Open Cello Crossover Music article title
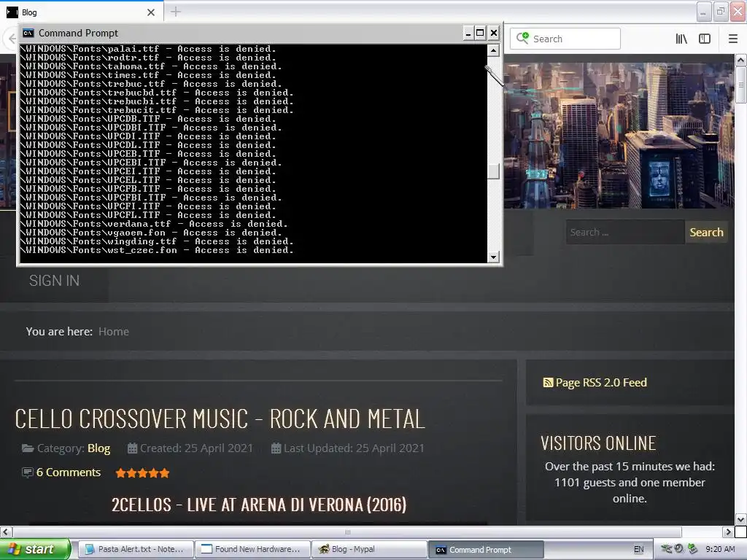Screen dimensions: 747x560 click(x=220, y=419)
